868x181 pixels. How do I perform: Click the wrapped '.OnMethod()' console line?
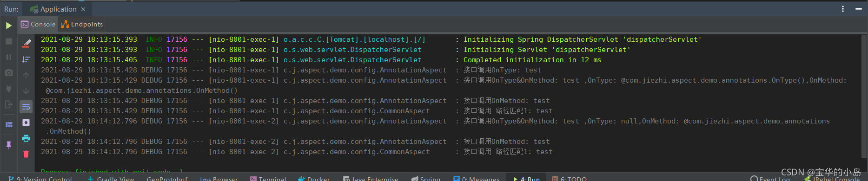tap(68, 131)
